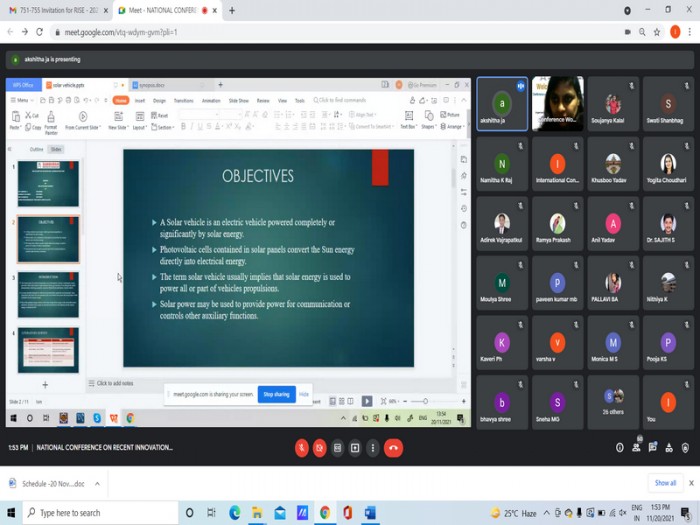The image size is (700, 525).
Task: Click Stop sharing button
Action: coord(275,394)
